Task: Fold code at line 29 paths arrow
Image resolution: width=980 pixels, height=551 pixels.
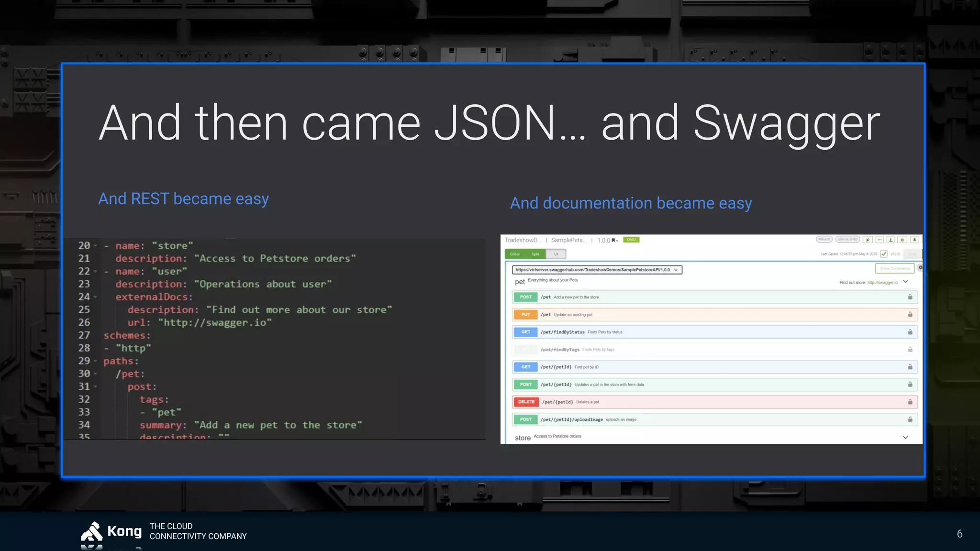Action: coord(95,361)
